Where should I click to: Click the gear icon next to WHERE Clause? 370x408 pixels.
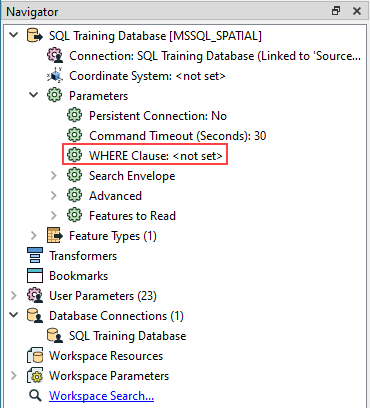click(74, 155)
